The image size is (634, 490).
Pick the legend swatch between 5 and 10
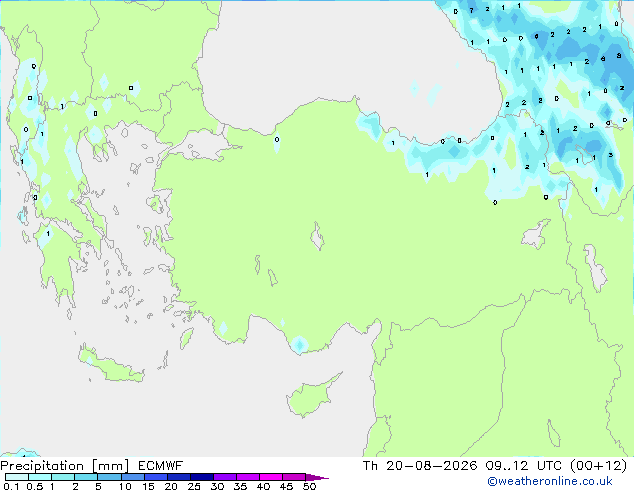click(x=109, y=477)
